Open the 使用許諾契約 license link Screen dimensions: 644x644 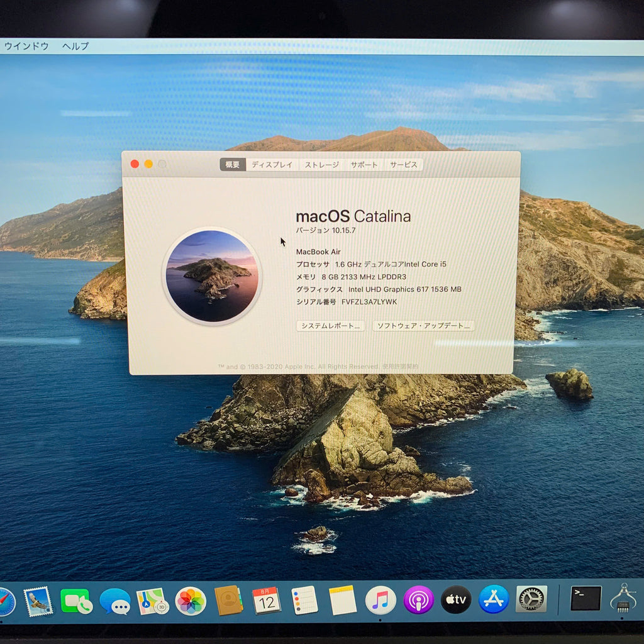[400, 367]
